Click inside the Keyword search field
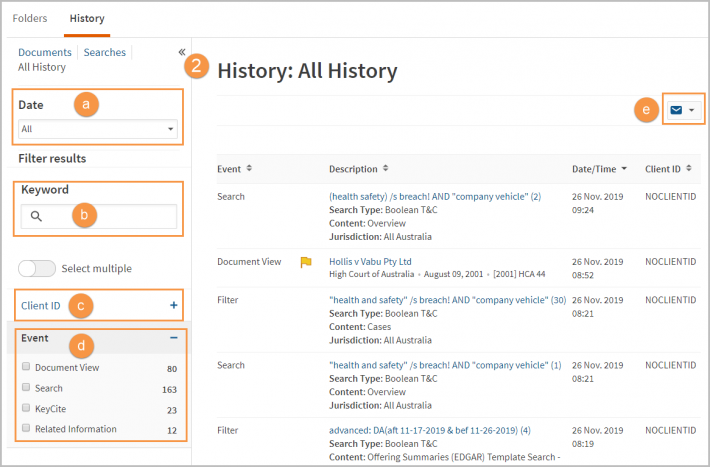Screen dimensions: 710x467 tap(99, 216)
